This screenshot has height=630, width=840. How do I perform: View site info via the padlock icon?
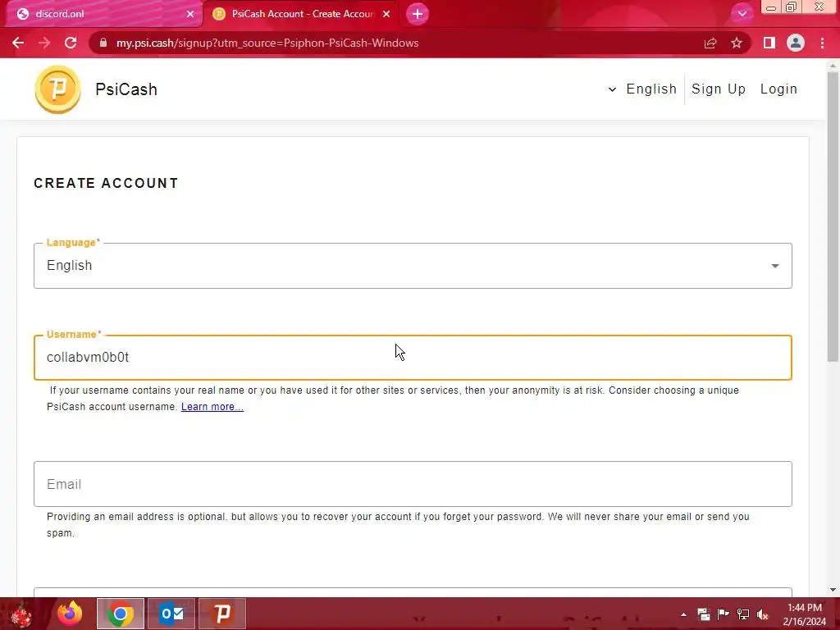pyautogui.click(x=103, y=43)
